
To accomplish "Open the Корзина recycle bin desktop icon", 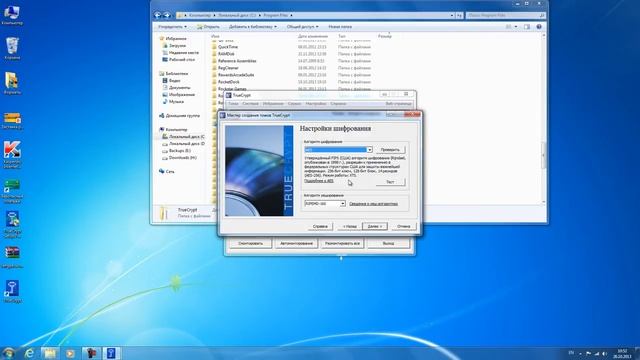I will [x=12, y=49].
